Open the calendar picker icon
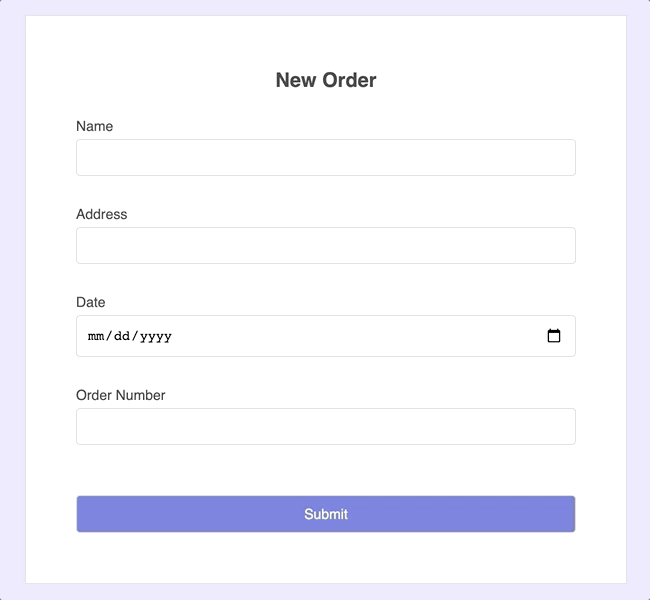The image size is (650, 600). tap(554, 336)
